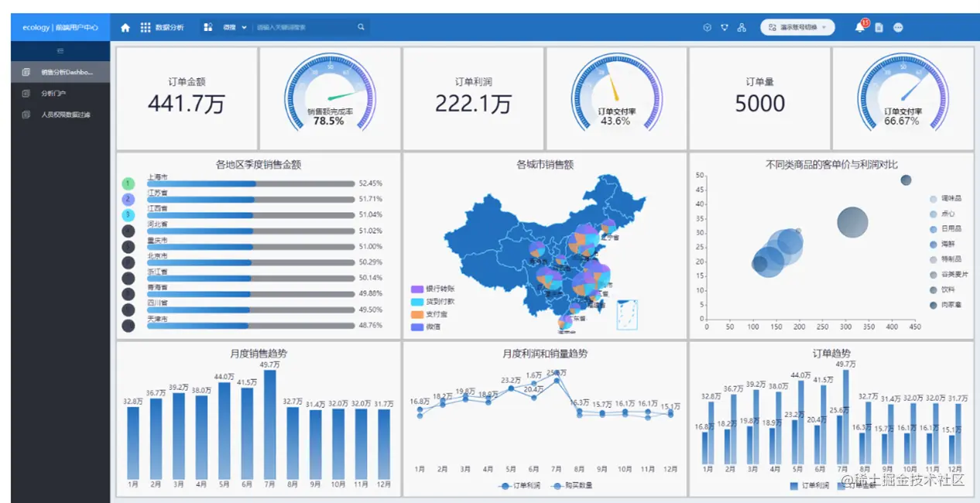Click the ecology logo title
Screen dimensions: 980x503
click(x=60, y=27)
